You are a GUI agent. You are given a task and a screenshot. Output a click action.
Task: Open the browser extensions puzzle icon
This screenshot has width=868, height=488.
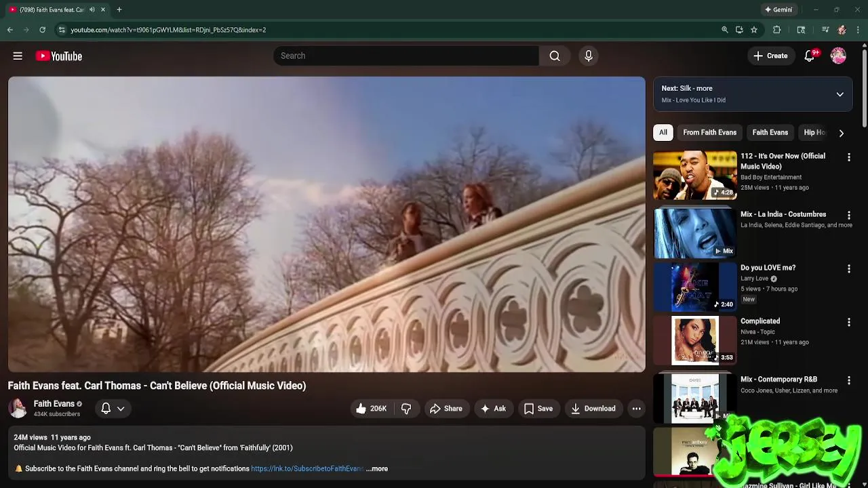(x=777, y=30)
